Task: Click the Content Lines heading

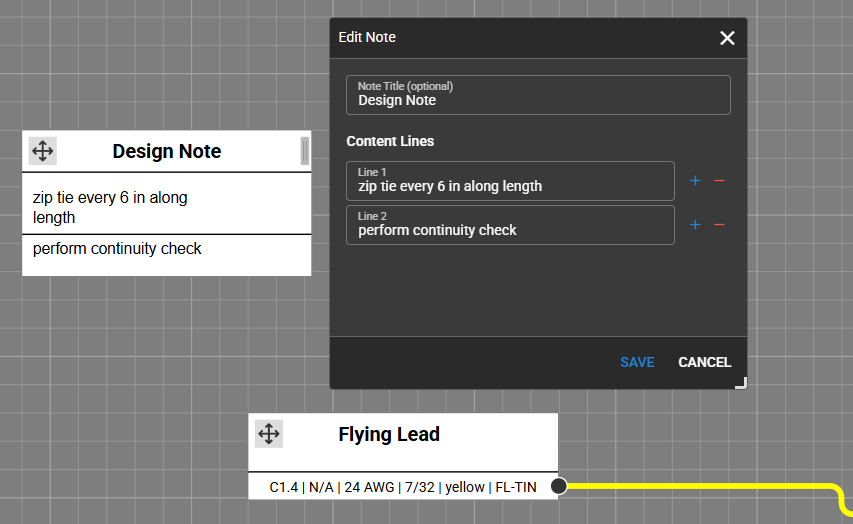Action: point(390,141)
